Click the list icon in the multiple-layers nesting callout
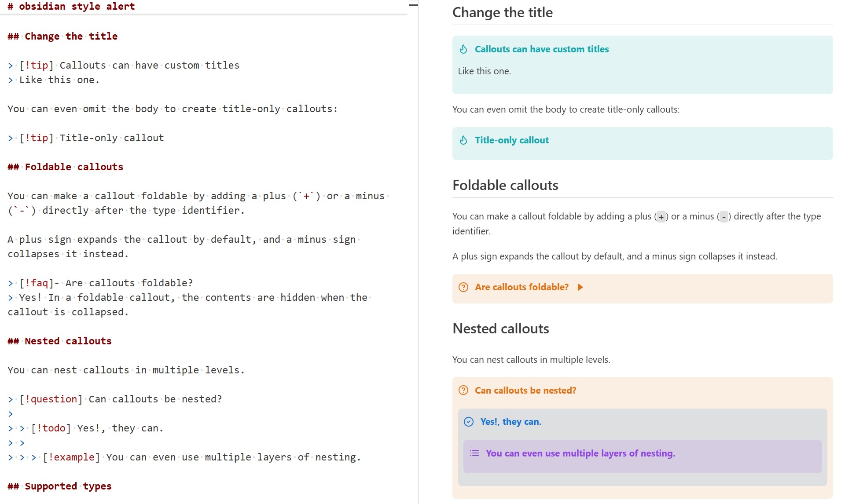This screenshot has width=841, height=504. 474,453
